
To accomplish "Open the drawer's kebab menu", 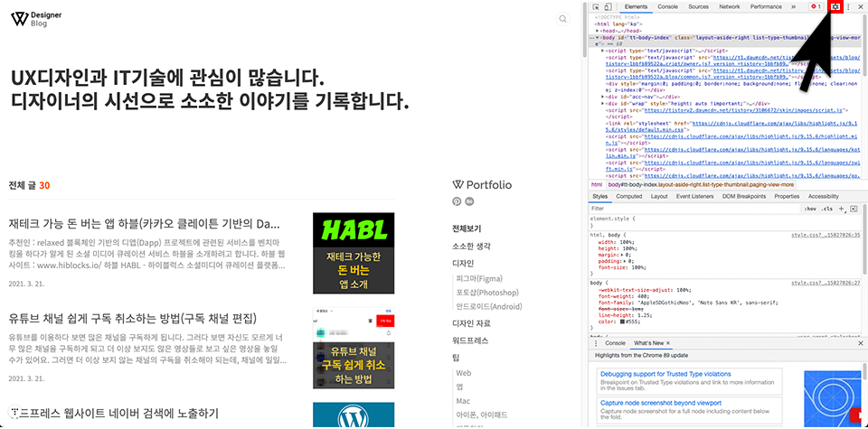I will (x=596, y=343).
